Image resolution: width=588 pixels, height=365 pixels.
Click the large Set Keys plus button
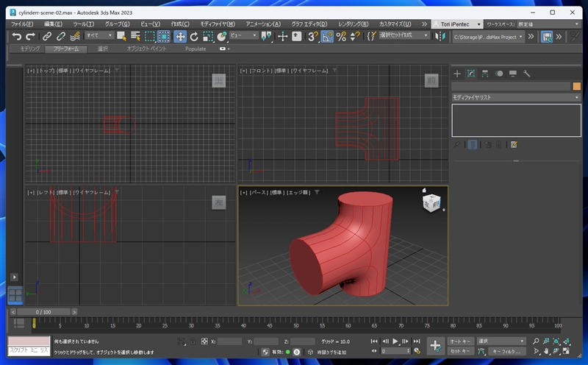click(435, 345)
